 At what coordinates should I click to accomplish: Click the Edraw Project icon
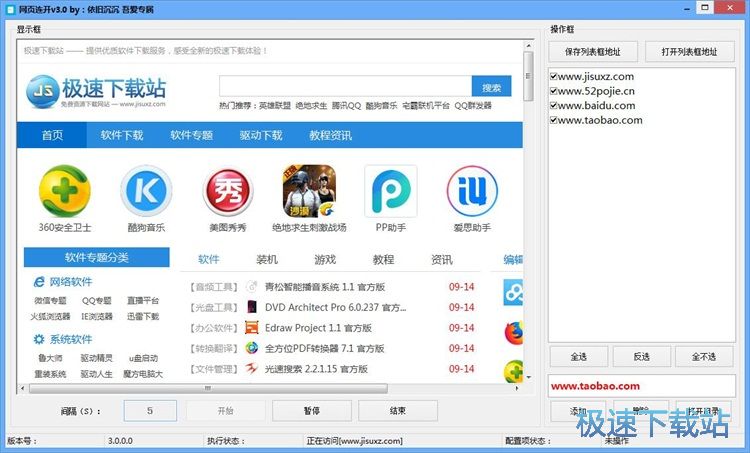[x=252, y=328]
